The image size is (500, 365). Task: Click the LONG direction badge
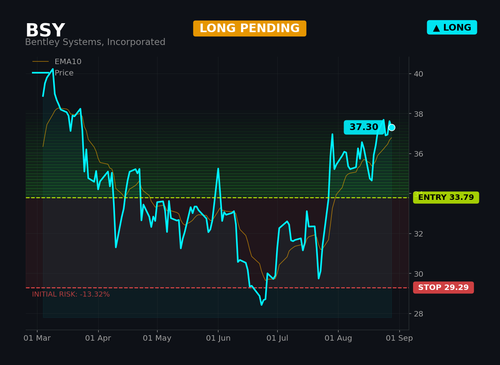[452, 28]
